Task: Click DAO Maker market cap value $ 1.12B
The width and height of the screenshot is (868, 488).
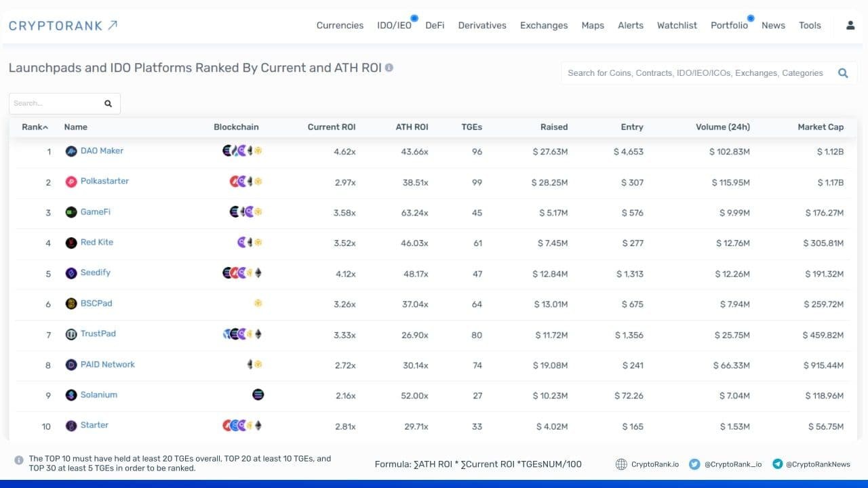Action: point(830,152)
